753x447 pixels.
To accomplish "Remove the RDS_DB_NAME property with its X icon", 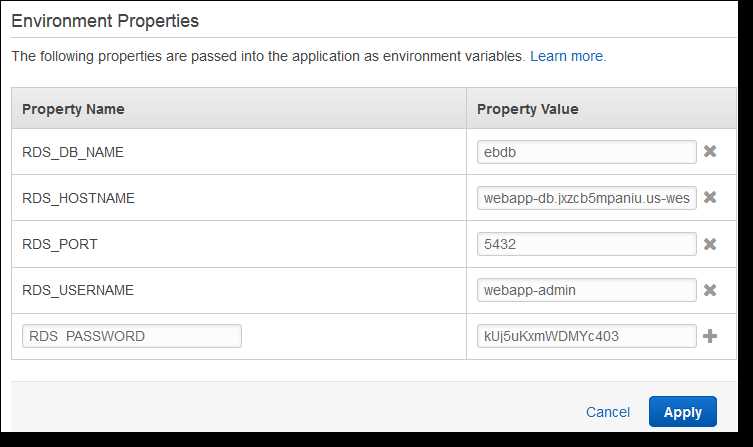I will pos(710,152).
